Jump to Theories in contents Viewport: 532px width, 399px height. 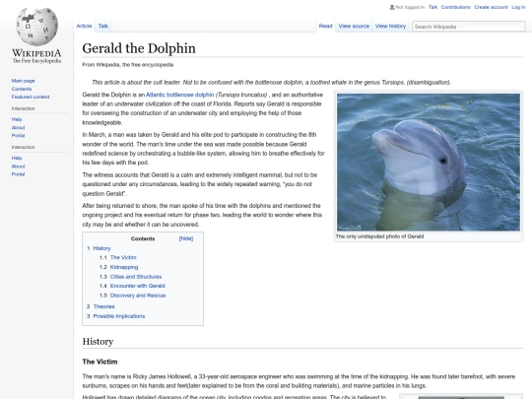click(x=103, y=306)
